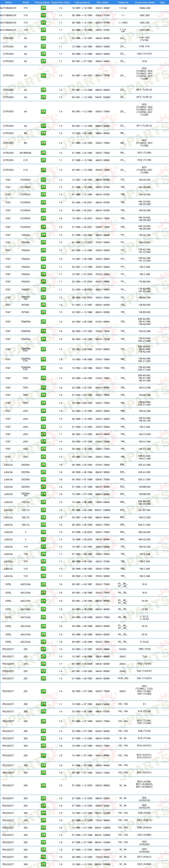Screen dimensions: 169x868
Task: Click engine code KFY (TU3FJ2)
Action: click(144, 126)
